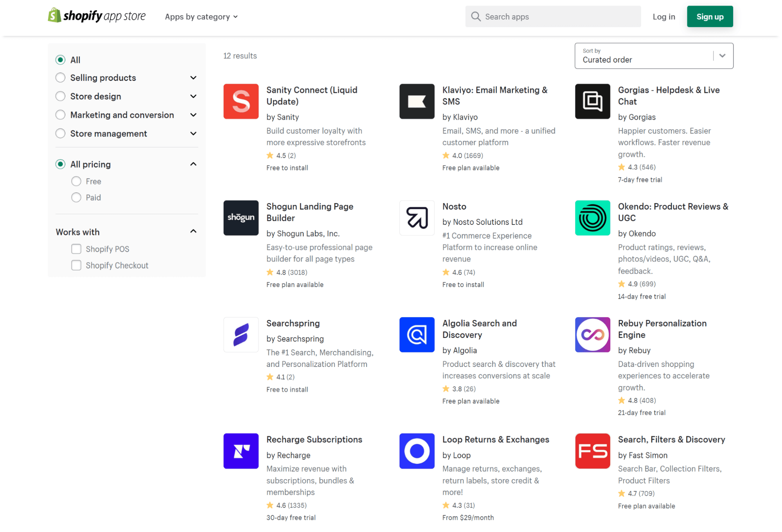Expand the Selling products chevron
The image size is (782, 532).
[x=193, y=77]
